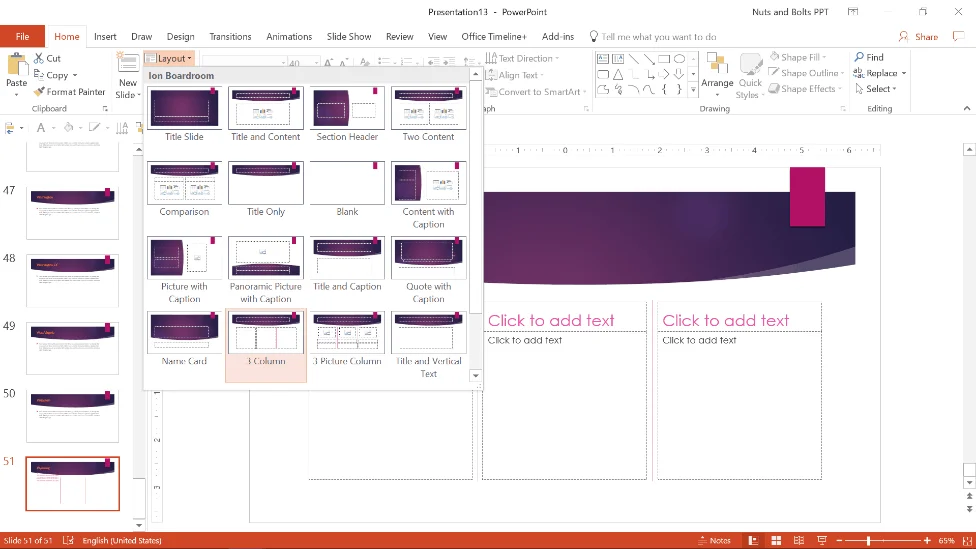Click the Section Header layout
This screenshot has width=976, height=549.
pos(347,115)
